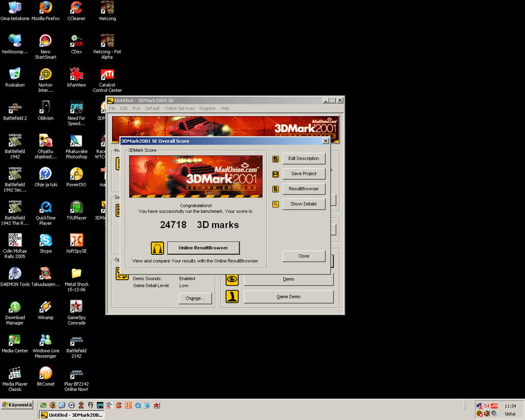The width and height of the screenshot is (525, 420).
Task: Click the Käynnistä start button
Action: (17, 405)
